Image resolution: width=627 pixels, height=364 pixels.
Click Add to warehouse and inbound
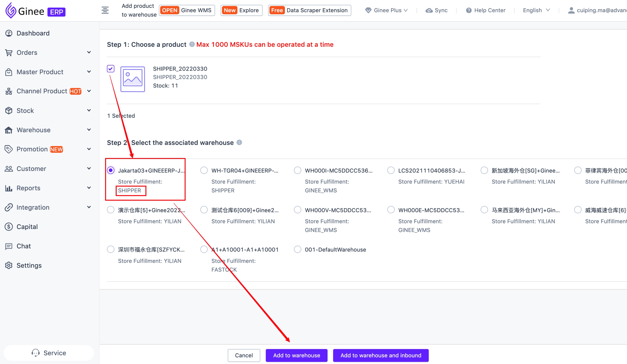tap(381, 355)
